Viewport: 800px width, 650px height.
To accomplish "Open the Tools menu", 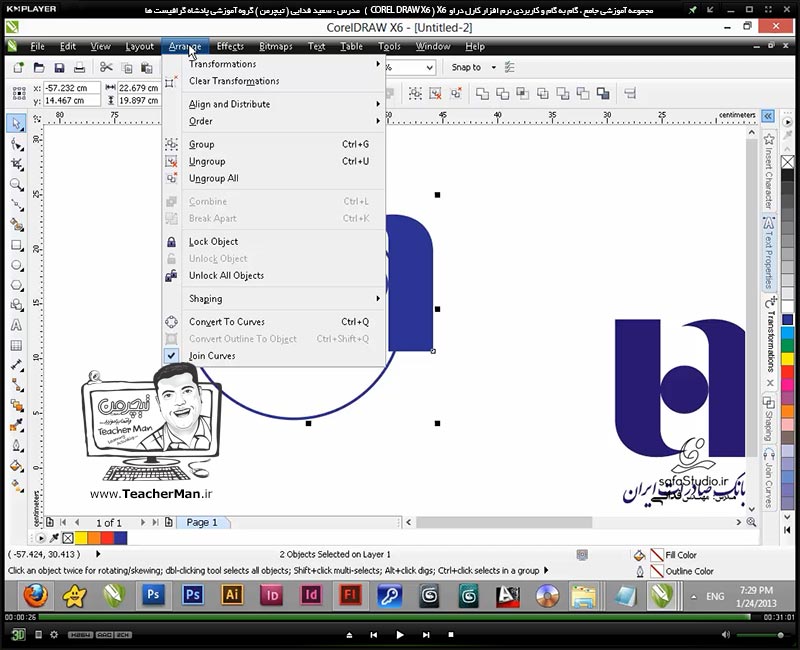I will point(389,46).
